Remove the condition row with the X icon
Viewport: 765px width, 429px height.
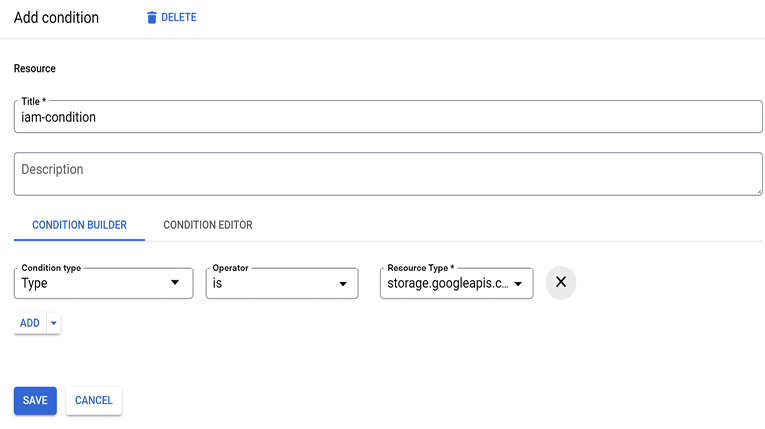click(561, 282)
